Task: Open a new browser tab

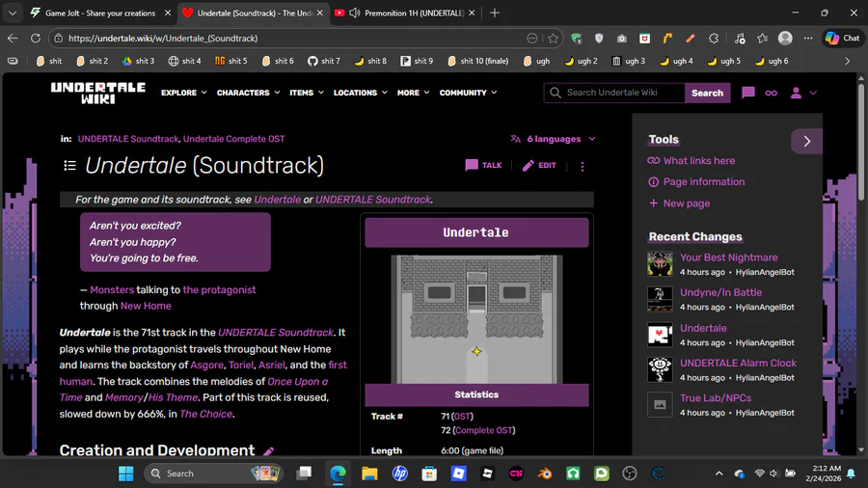Action: [x=495, y=13]
